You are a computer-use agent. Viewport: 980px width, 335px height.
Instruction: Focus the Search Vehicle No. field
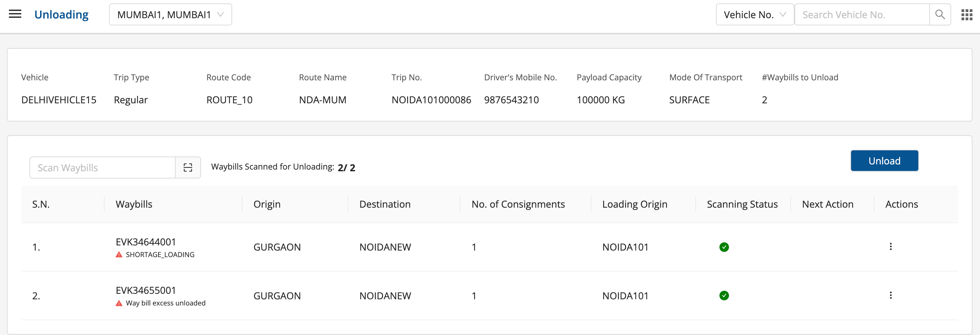[x=862, y=14]
